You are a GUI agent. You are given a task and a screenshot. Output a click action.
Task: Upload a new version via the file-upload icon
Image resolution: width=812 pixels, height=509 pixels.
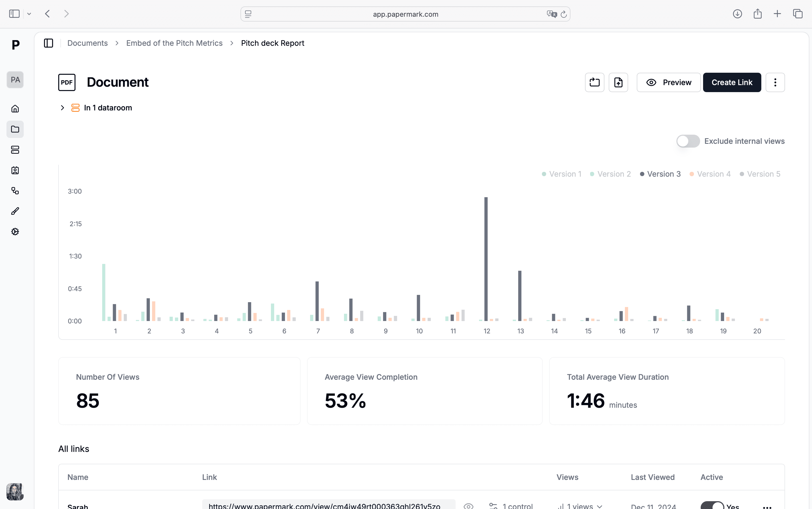click(618, 82)
